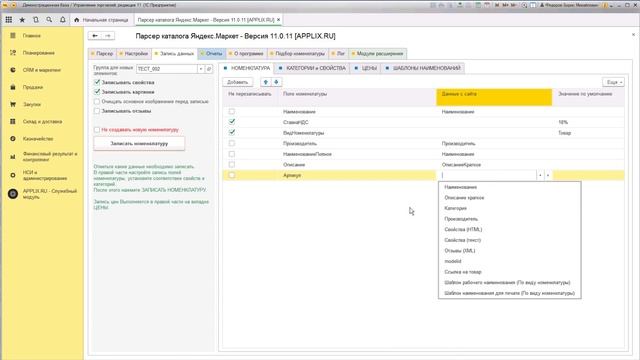
Task: Click Добавить button
Action: [238, 82]
